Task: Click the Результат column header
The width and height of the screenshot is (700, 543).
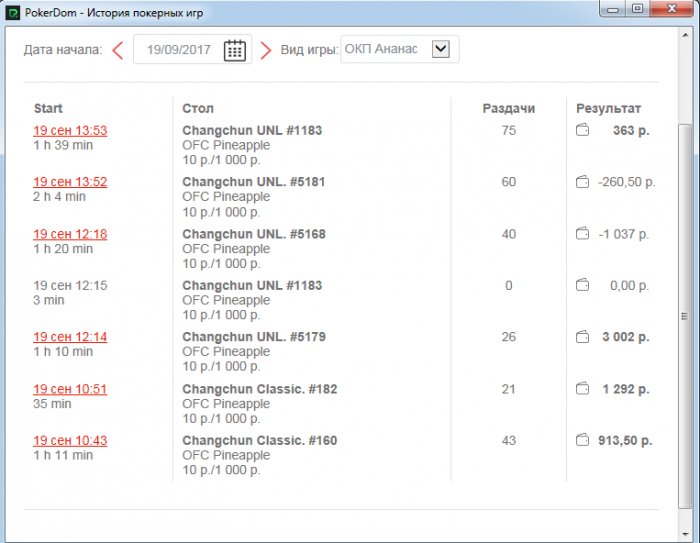Action: tap(608, 109)
